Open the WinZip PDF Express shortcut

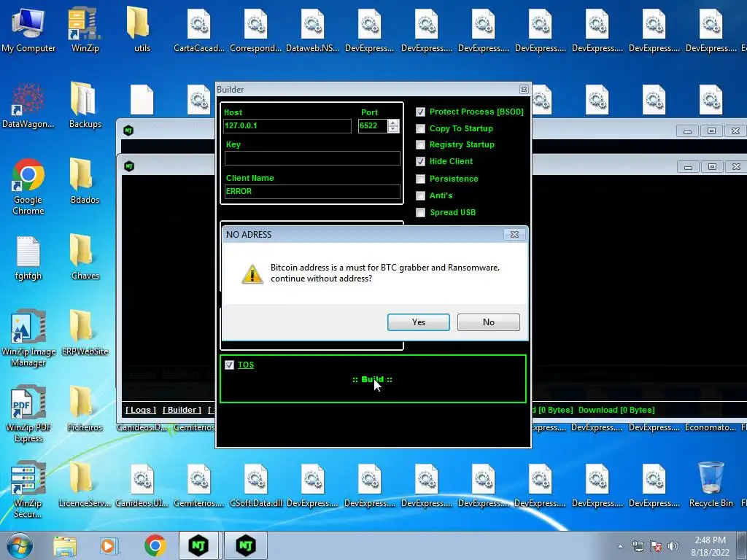[28, 414]
